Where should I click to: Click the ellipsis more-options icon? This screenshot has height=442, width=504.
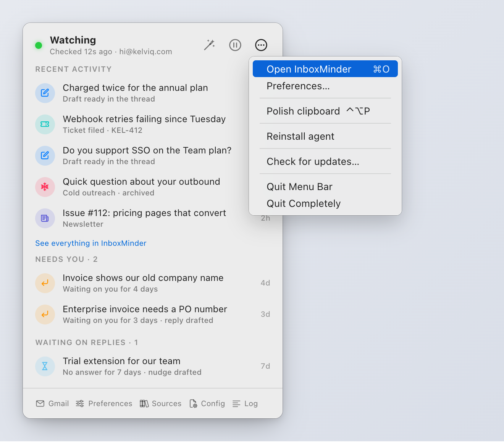[x=261, y=45]
